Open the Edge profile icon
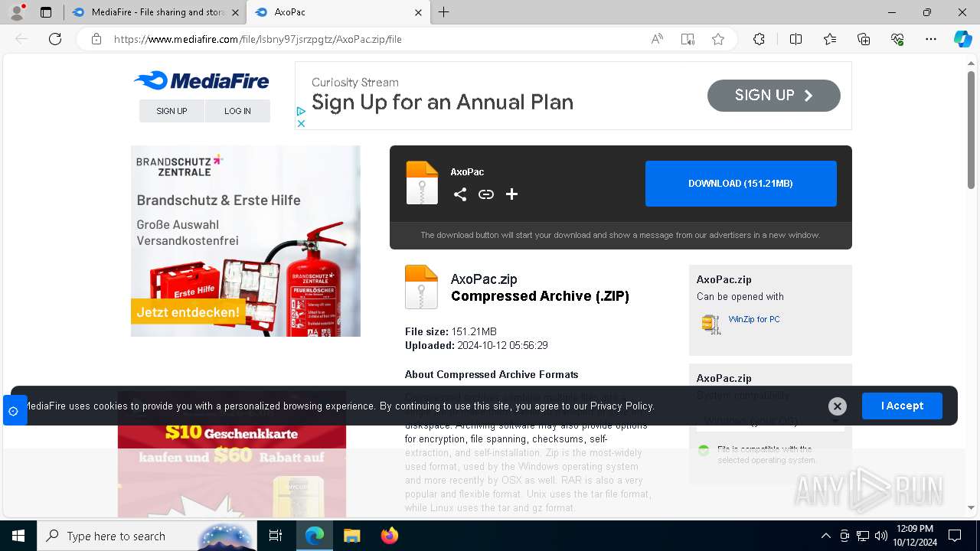 pyautogui.click(x=17, y=12)
